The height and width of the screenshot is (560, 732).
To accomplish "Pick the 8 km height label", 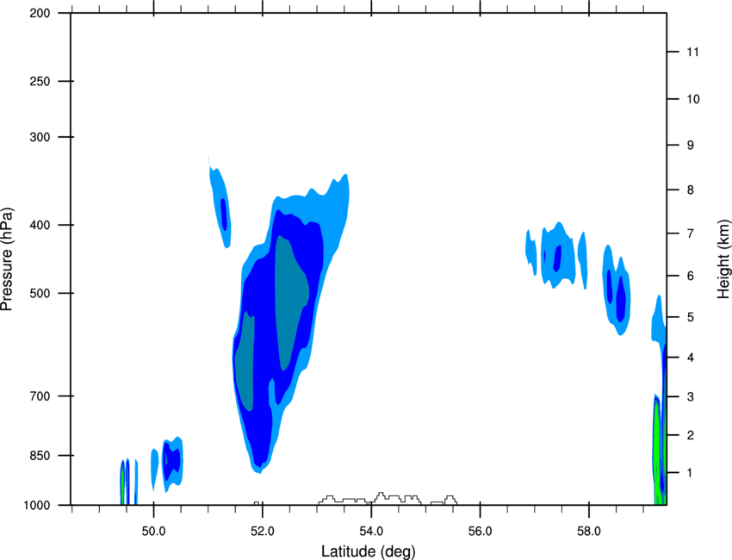I will click(x=691, y=190).
